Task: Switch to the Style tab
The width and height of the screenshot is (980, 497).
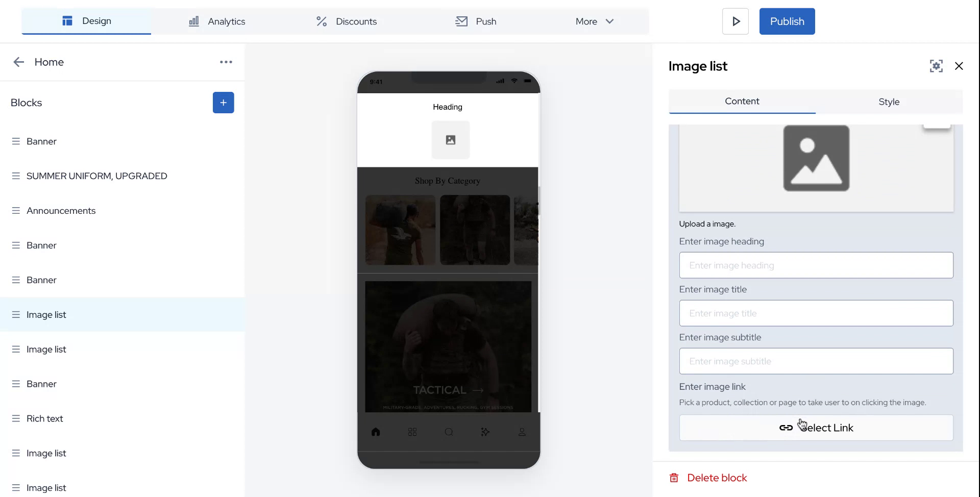Action: [889, 102]
